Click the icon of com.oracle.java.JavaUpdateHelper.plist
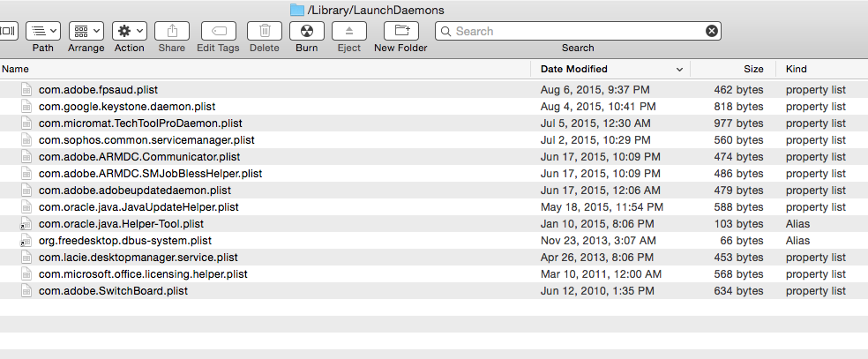 [26, 207]
